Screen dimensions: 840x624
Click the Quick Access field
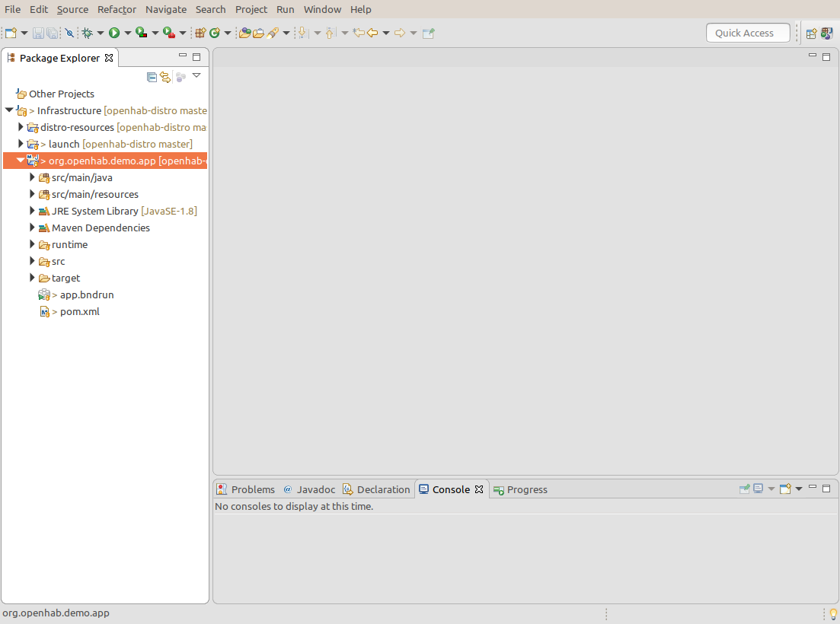click(747, 33)
